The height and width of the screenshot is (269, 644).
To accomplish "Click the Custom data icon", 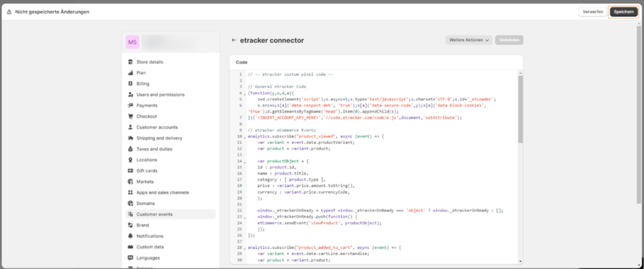I will tap(131, 247).
